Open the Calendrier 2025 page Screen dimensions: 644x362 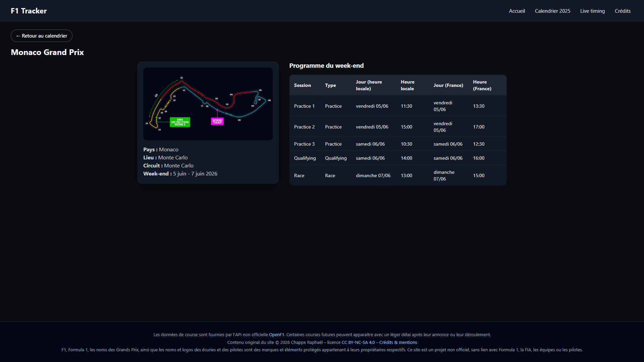coord(552,11)
